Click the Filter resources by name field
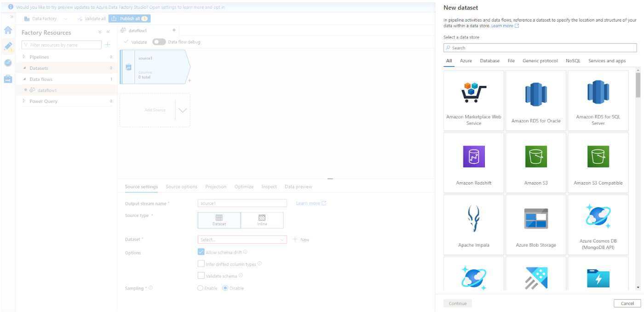 click(x=62, y=45)
